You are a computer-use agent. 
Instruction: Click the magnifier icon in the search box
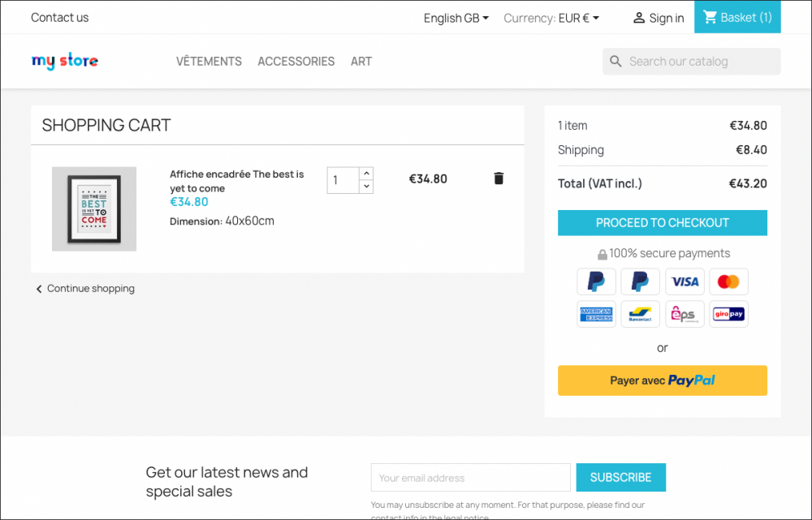pos(615,62)
